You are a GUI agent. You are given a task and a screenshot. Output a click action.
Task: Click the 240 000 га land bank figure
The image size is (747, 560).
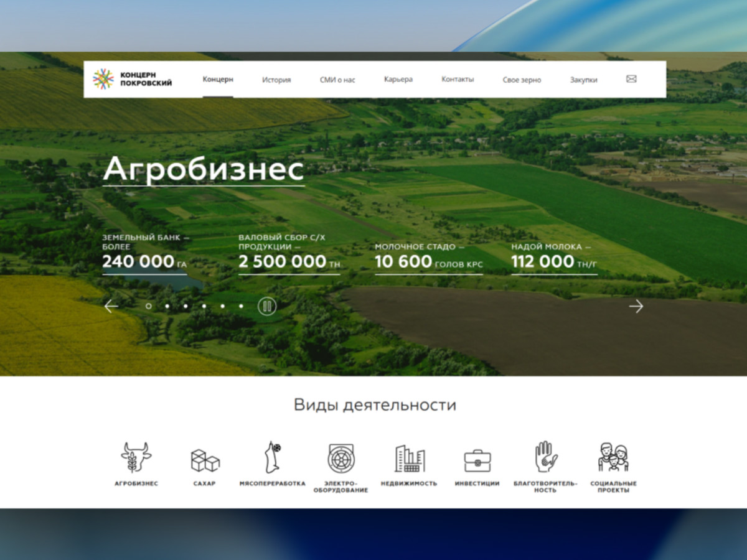[144, 262]
